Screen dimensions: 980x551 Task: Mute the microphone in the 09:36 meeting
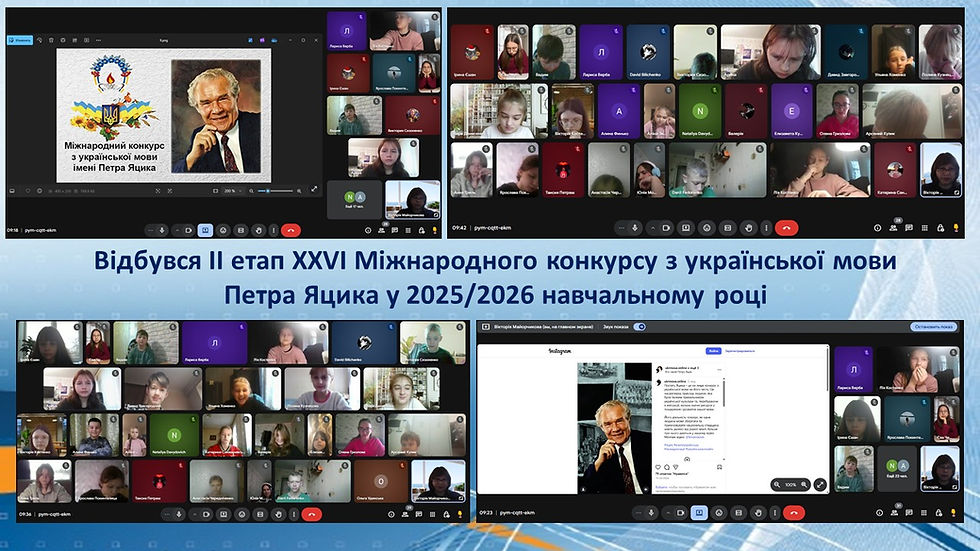[x=179, y=514]
